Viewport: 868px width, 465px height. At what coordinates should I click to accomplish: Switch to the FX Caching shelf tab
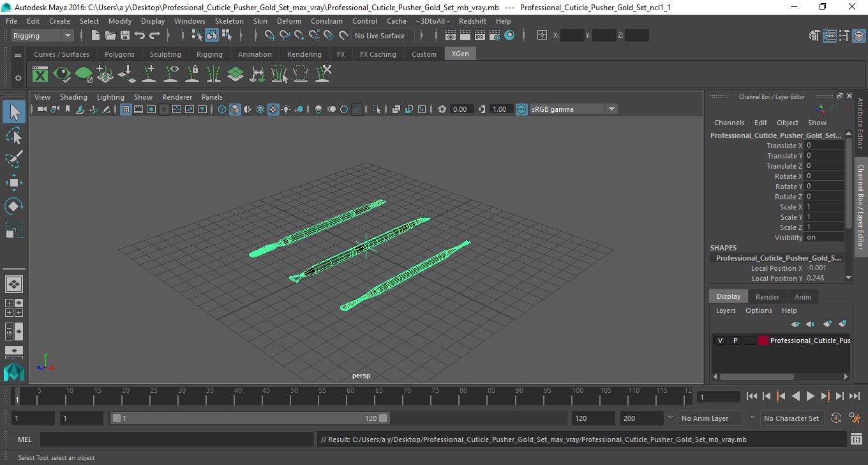point(378,54)
